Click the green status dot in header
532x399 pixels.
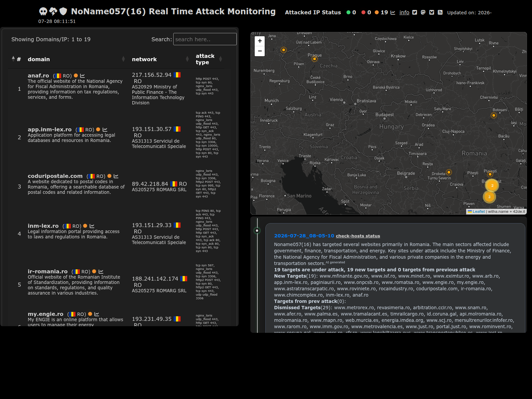[348, 12]
